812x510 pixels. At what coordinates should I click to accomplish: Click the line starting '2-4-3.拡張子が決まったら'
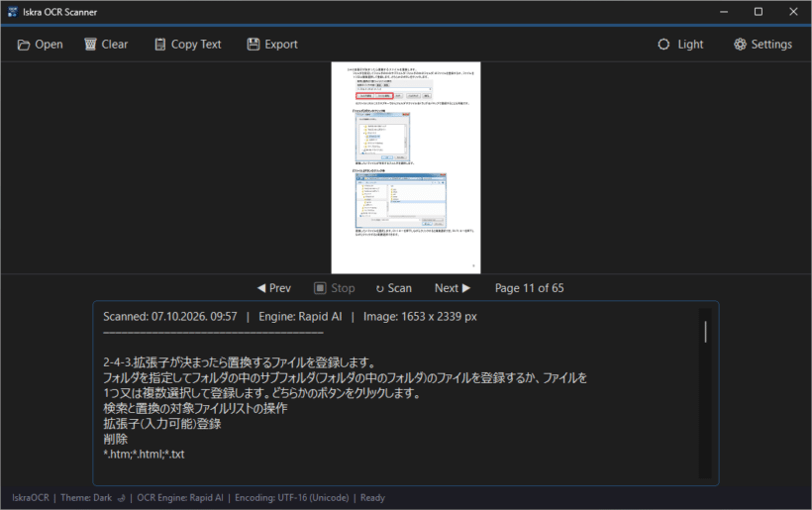click(240, 362)
